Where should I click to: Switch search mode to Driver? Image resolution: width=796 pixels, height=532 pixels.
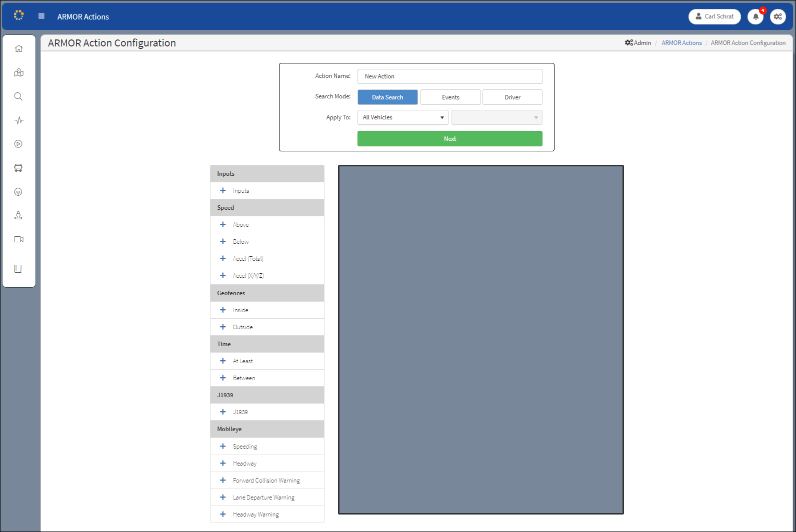coord(512,97)
